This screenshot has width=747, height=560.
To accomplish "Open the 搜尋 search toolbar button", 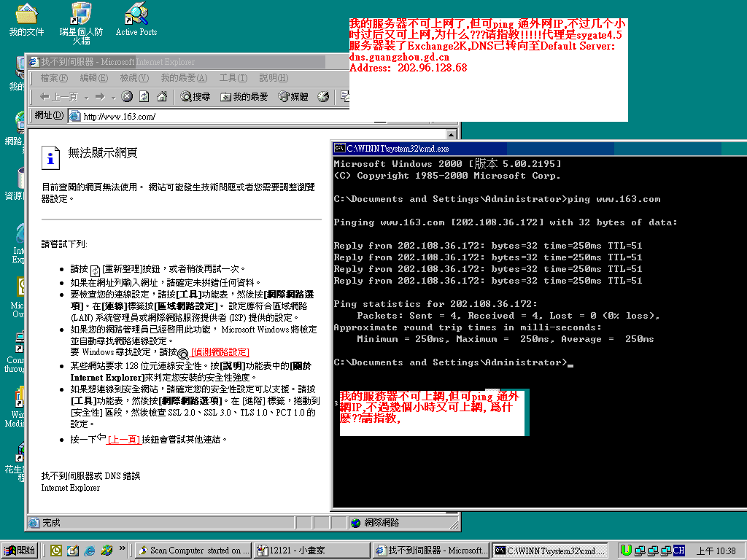I will coord(196,97).
